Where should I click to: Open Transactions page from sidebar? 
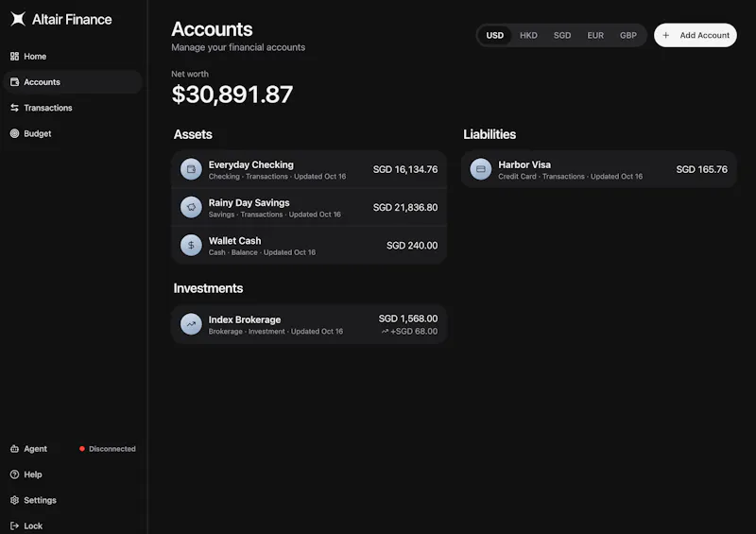coord(73,108)
